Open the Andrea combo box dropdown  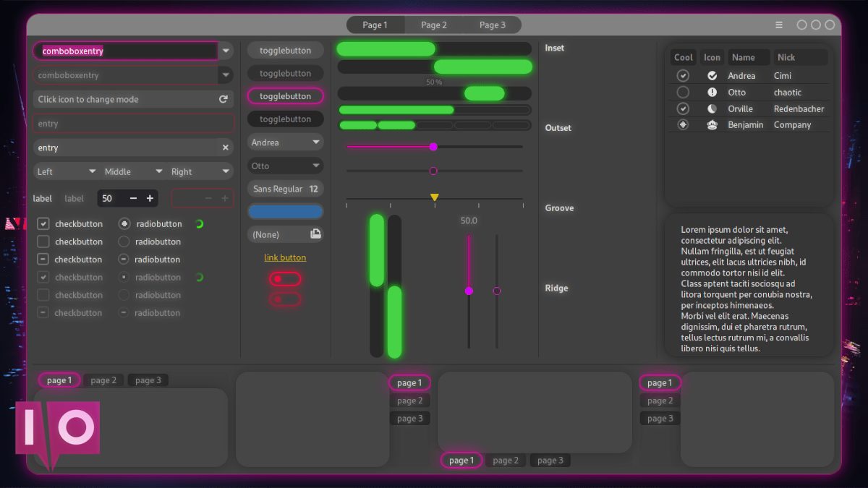(286, 142)
